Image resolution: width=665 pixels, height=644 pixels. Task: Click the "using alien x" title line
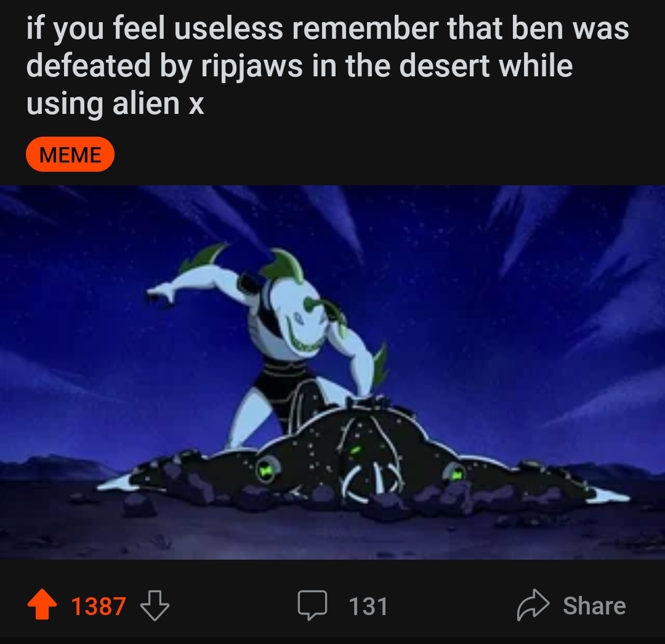[115, 103]
